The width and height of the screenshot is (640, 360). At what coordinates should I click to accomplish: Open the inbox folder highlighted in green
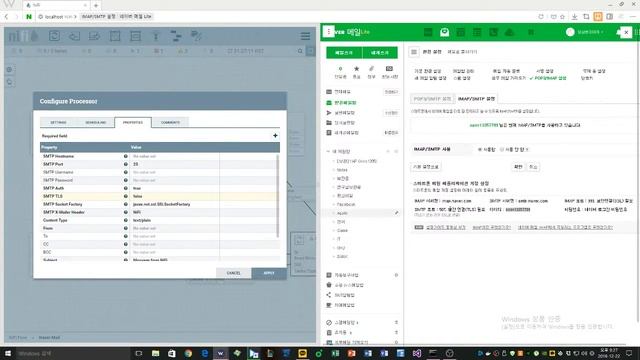click(x=345, y=103)
